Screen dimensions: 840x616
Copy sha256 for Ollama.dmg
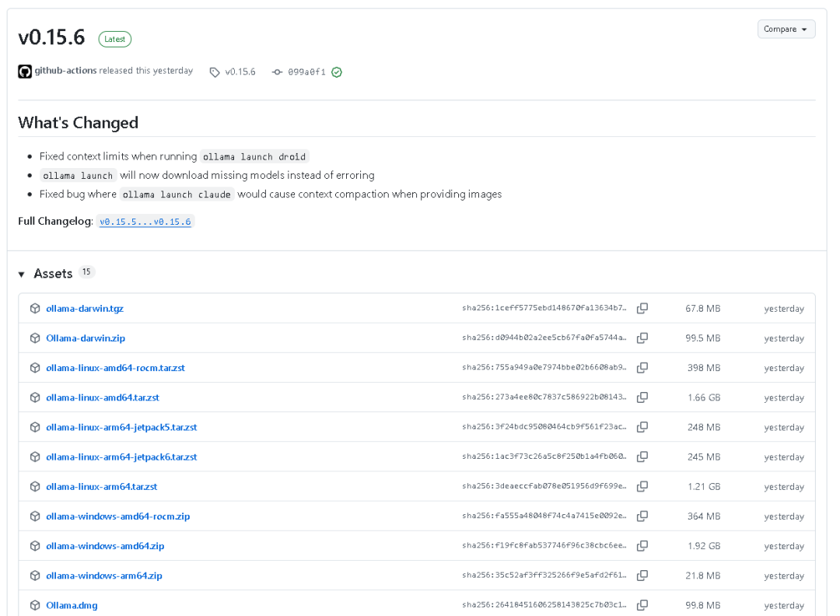coord(642,605)
